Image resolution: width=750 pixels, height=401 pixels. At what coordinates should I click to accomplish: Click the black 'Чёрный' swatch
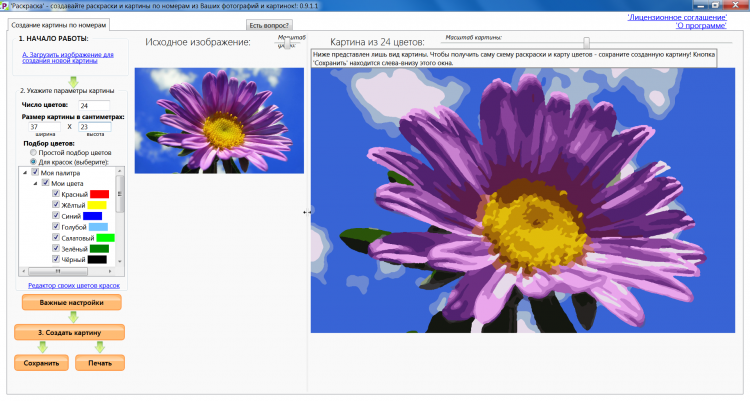pyautogui.click(x=97, y=260)
